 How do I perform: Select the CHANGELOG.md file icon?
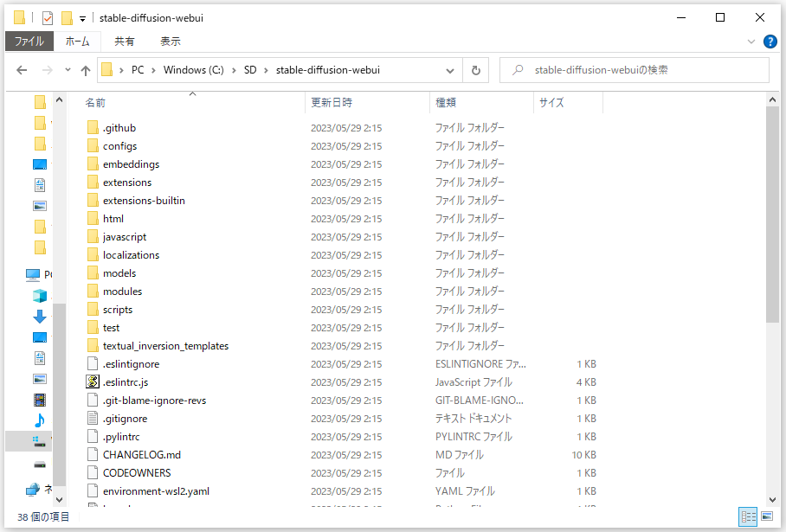[93, 454]
